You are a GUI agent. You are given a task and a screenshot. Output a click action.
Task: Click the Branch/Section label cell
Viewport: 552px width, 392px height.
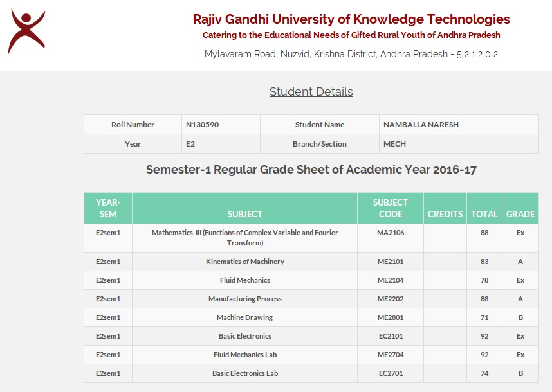320,144
